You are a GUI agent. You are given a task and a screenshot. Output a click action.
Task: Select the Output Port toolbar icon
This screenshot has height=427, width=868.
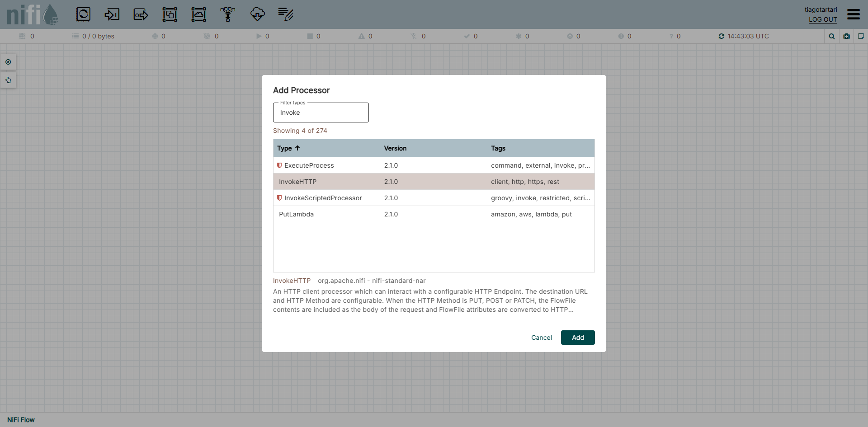coord(141,14)
